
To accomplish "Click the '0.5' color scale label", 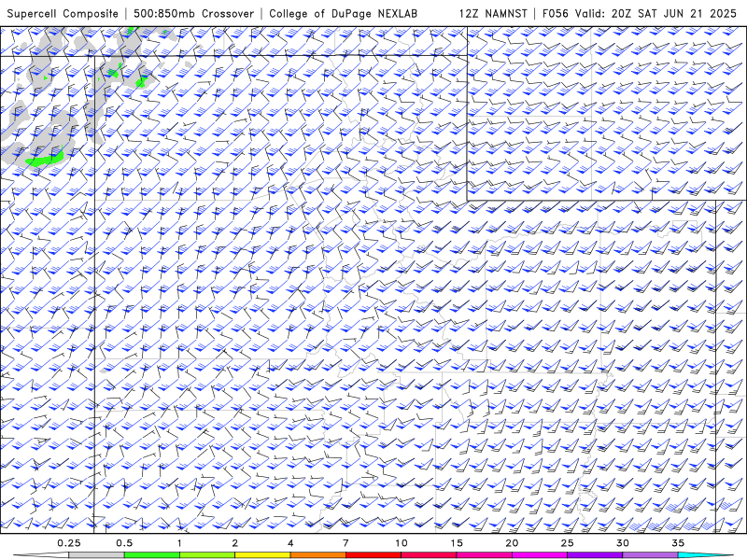I will [x=124, y=543].
